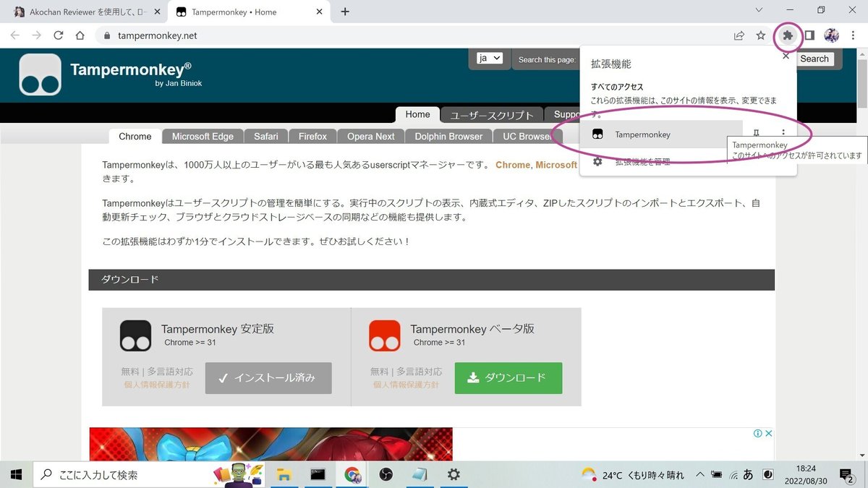Viewport: 868px width, 488px height.
Task: Click the green ダウンロード button
Action: [508, 378]
